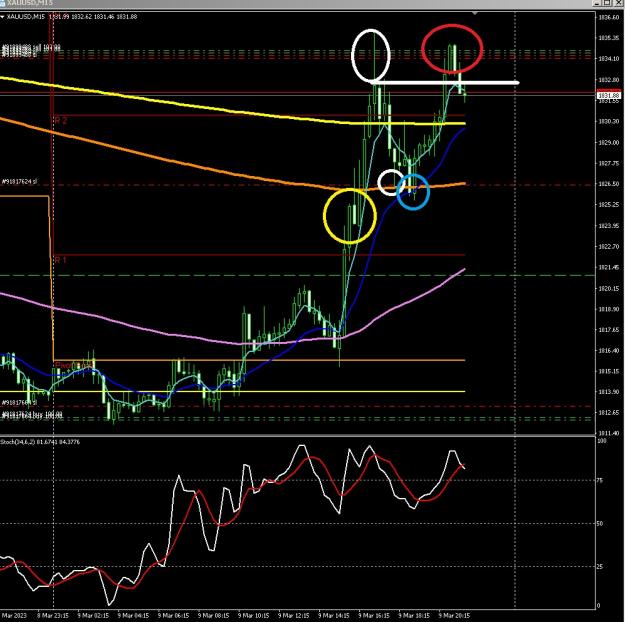Minimize the XAUUSD chart window
625x622 pixels.
[x=597, y=3]
